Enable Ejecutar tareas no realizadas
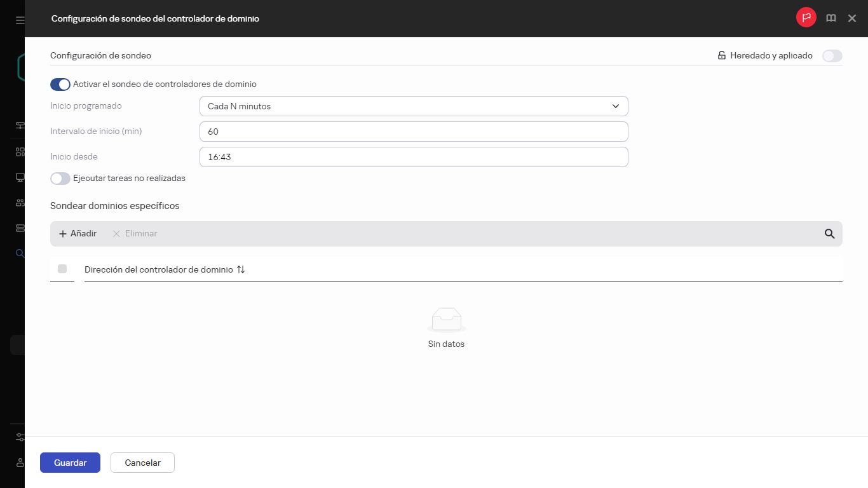The height and width of the screenshot is (488, 868). coord(60,178)
